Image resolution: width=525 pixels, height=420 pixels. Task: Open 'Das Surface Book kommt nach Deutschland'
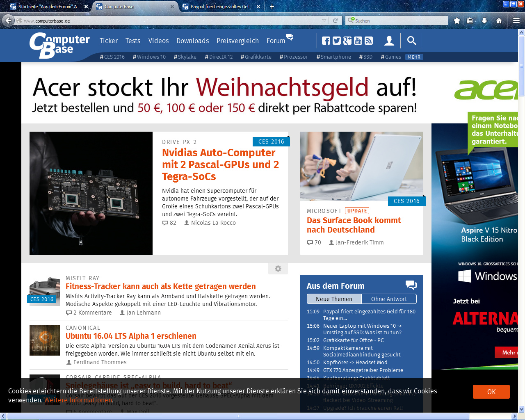(354, 225)
